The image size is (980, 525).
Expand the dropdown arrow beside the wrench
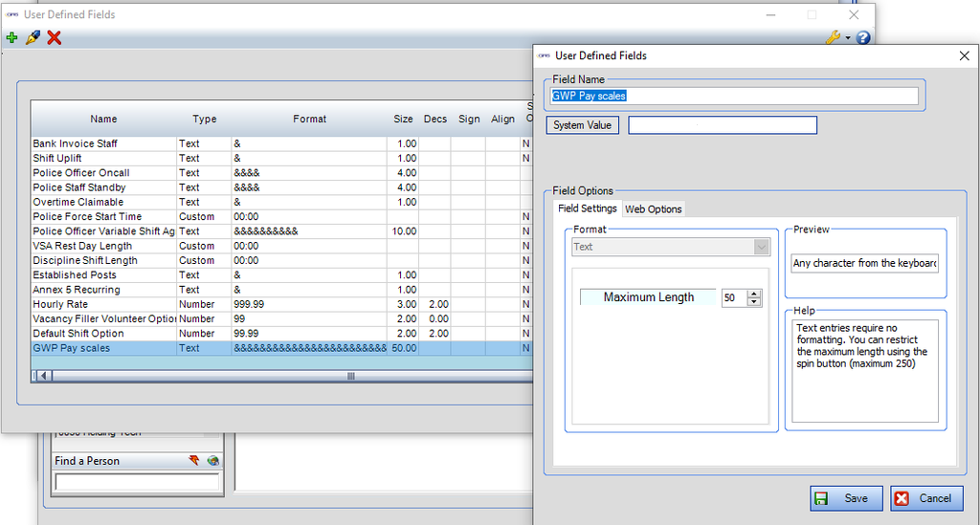[846, 39]
